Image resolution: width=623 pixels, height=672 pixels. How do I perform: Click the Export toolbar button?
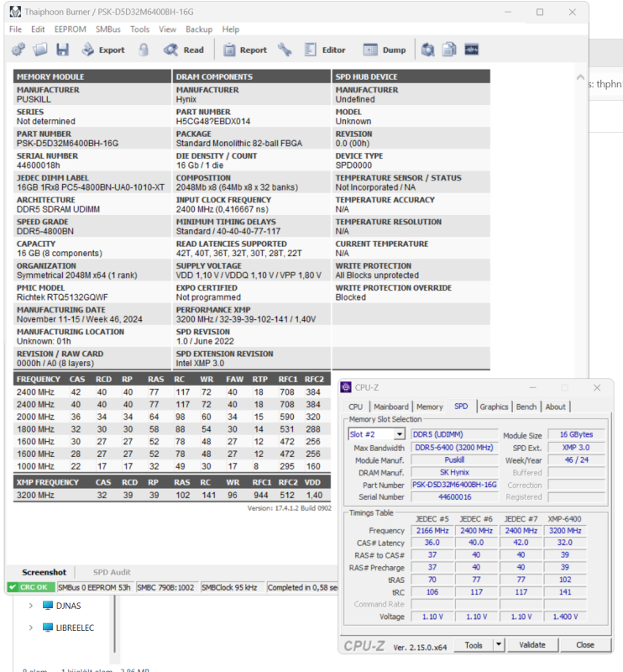point(103,50)
